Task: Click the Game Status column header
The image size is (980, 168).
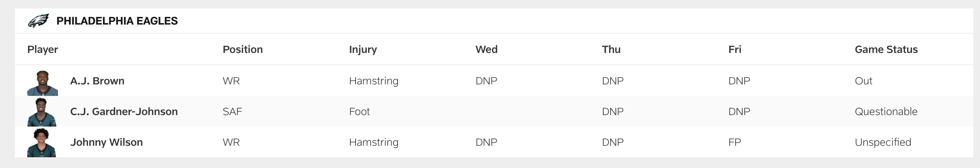Action: coord(886,49)
